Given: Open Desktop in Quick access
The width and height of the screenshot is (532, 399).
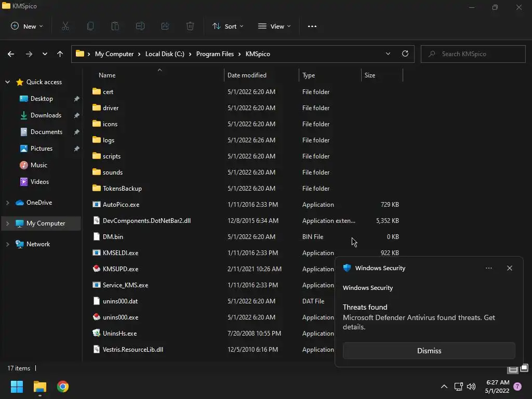Looking at the screenshot, I should [42, 98].
